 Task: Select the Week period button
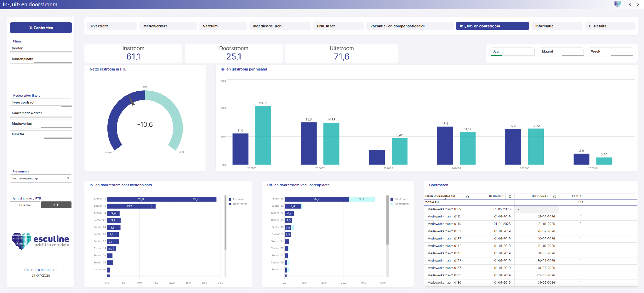pos(611,52)
